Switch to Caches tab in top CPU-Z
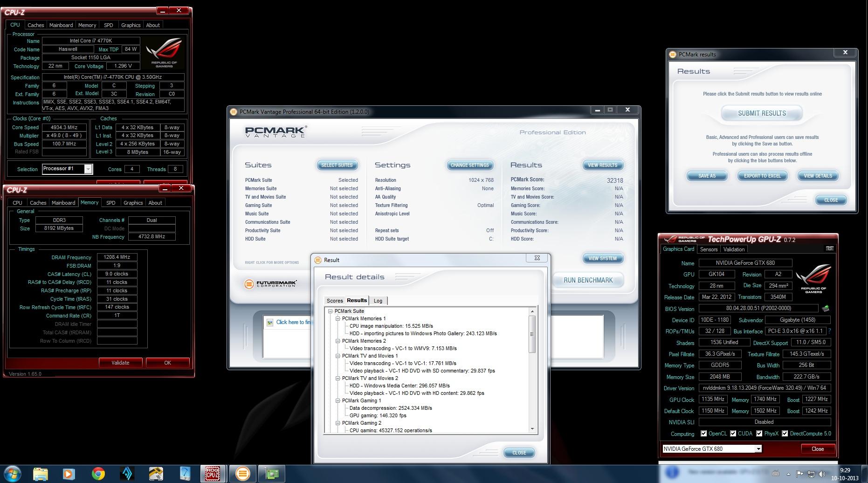This screenshot has height=483, width=868. 35,25
